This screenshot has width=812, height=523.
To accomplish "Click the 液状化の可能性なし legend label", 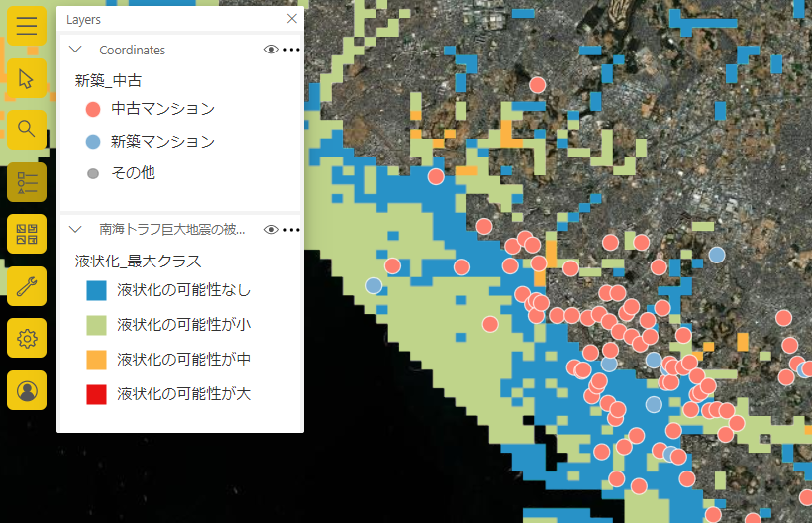I will pyautogui.click(x=183, y=290).
